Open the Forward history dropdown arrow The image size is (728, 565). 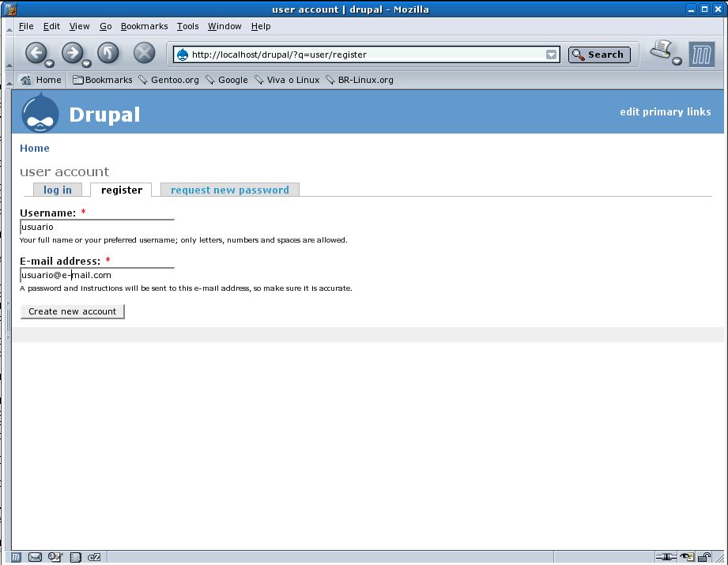click(x=86, y=63)
